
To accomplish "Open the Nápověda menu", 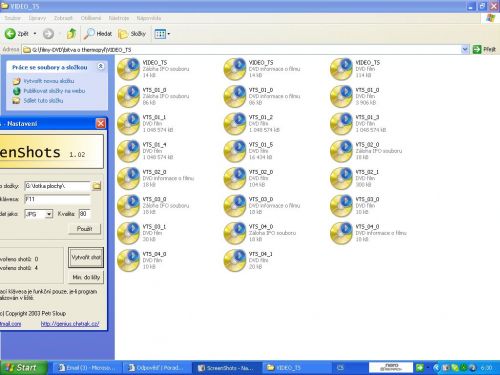I will click(x=149, y=18).
